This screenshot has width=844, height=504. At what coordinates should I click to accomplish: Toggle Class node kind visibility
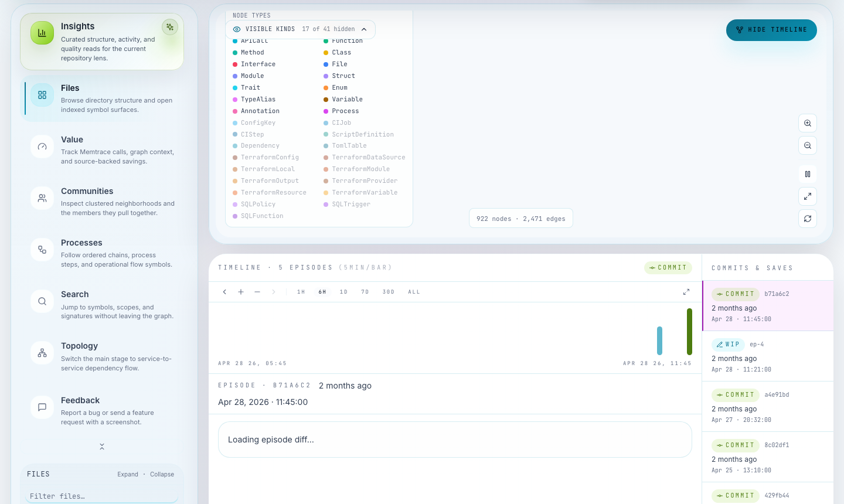tap(338, 53)
